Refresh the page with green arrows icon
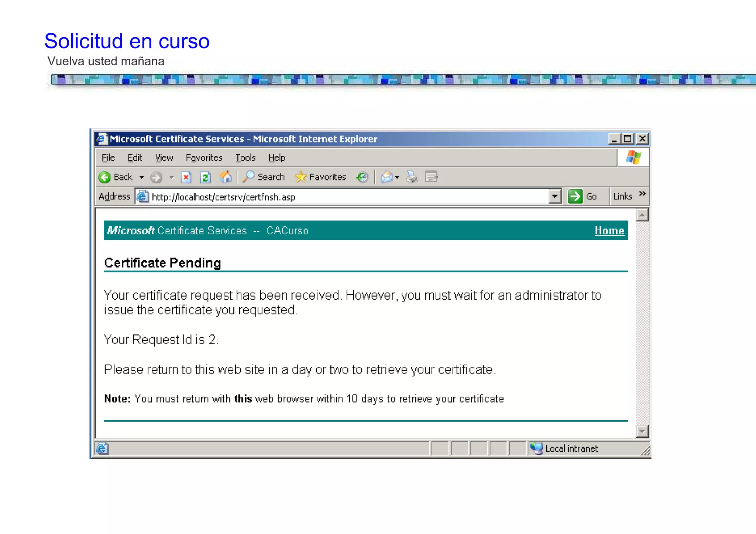The image size is (756, 534). [205, 177]
